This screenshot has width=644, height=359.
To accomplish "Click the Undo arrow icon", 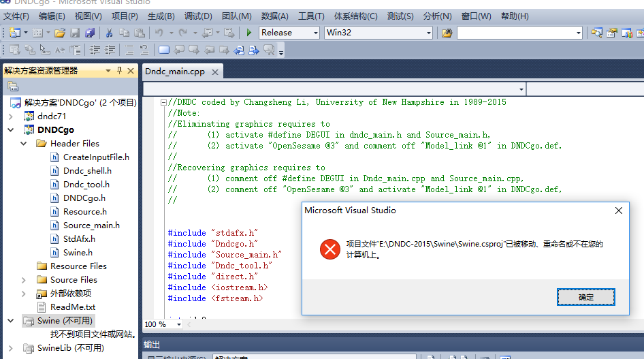I will point(159,33).
